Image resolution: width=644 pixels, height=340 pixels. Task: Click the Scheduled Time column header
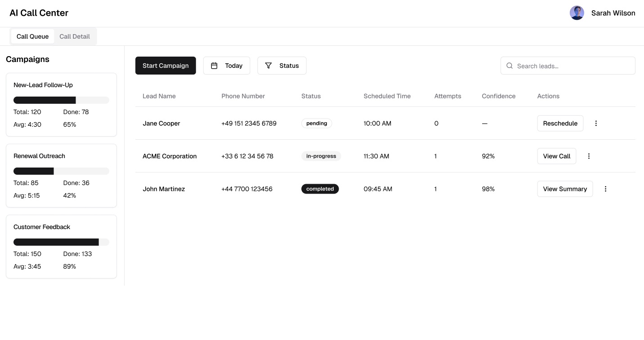tap(387, 96)
